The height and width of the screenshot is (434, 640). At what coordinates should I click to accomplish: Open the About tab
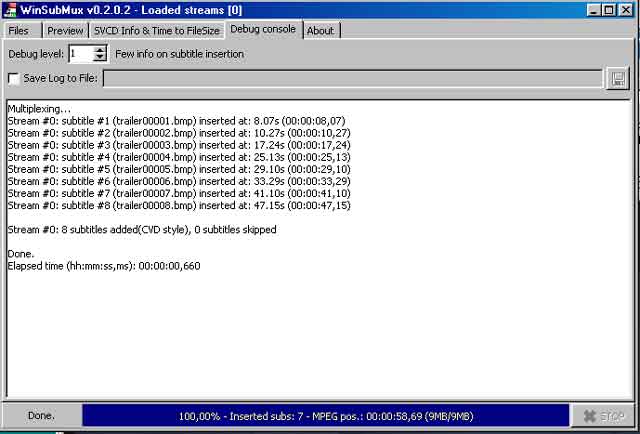click(320, 31)
